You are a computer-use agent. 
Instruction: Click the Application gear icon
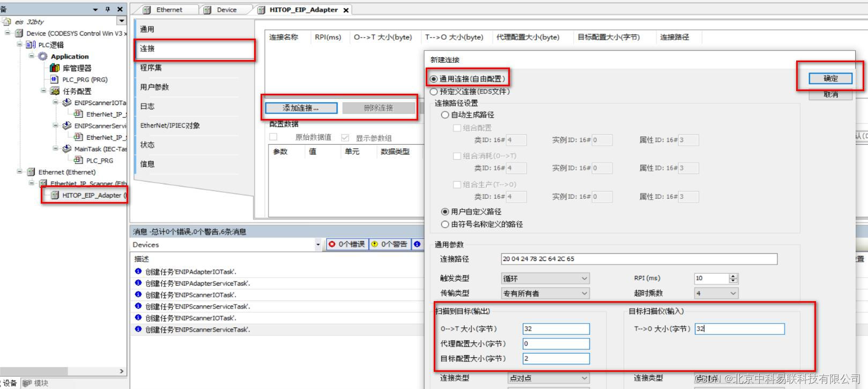[42, 56]
